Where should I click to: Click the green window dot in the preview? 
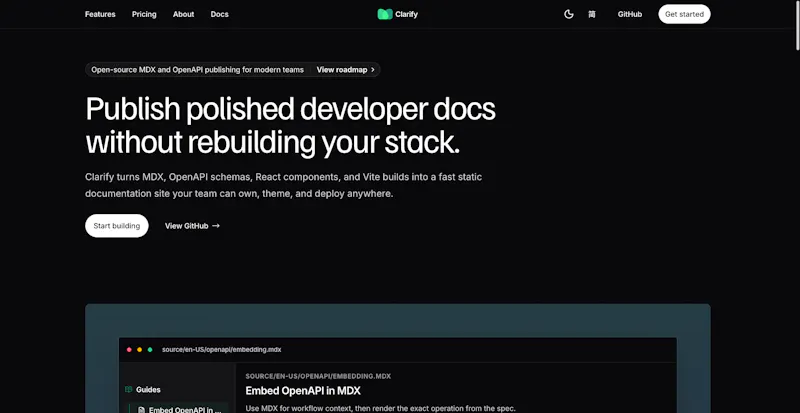click(150, 350)
